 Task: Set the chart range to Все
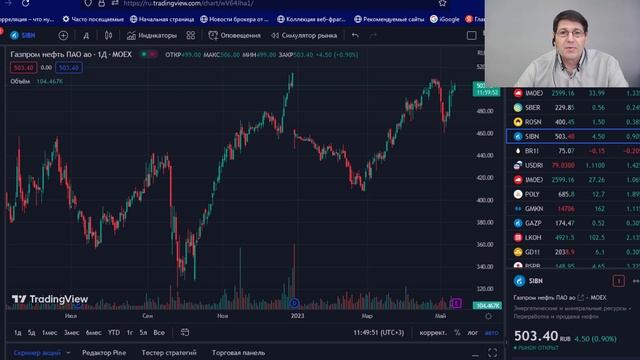tap(159, 333)
